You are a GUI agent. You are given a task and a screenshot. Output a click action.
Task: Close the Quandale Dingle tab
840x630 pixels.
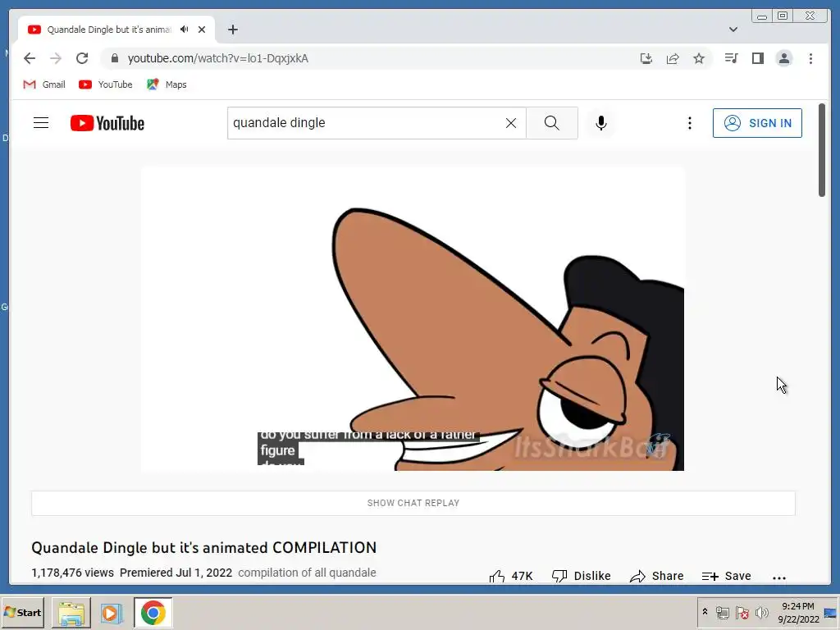click(202, 30)
